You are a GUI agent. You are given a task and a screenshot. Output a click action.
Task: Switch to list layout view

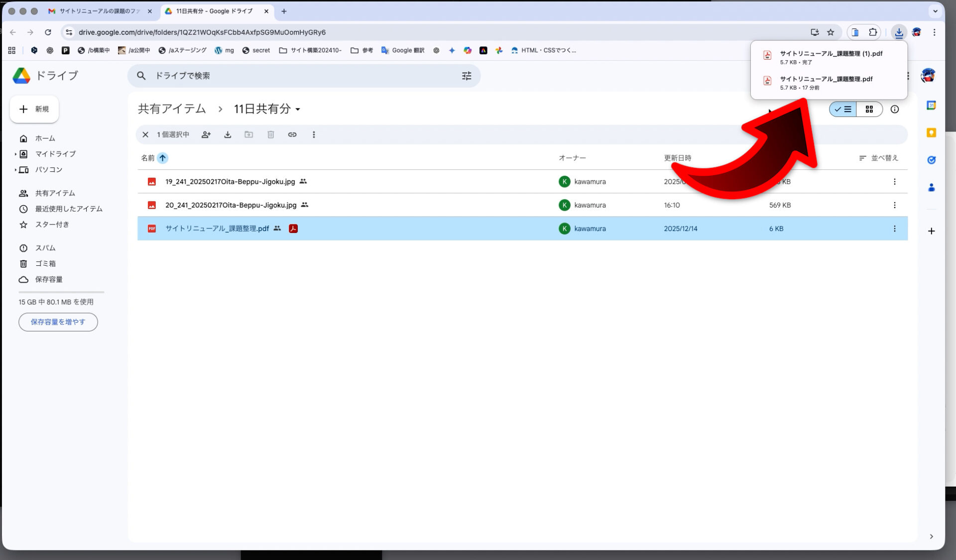click(843, 109)
